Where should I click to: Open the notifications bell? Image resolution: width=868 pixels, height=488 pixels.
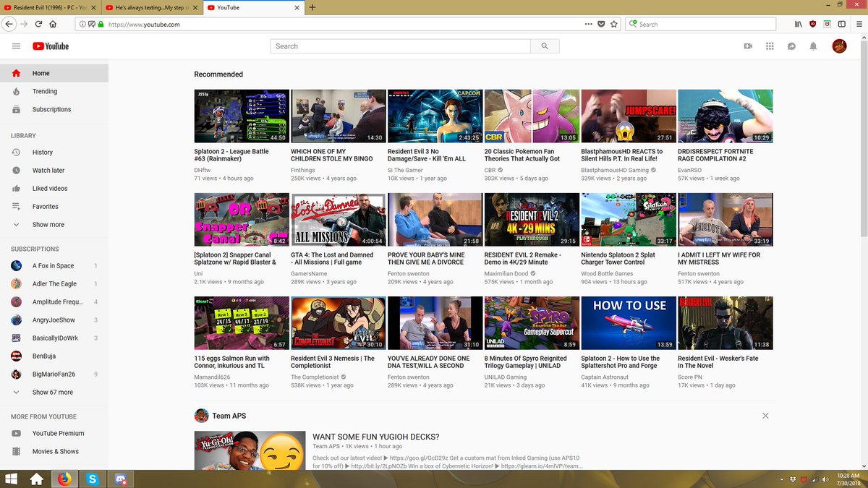click(x=813, y=46)
